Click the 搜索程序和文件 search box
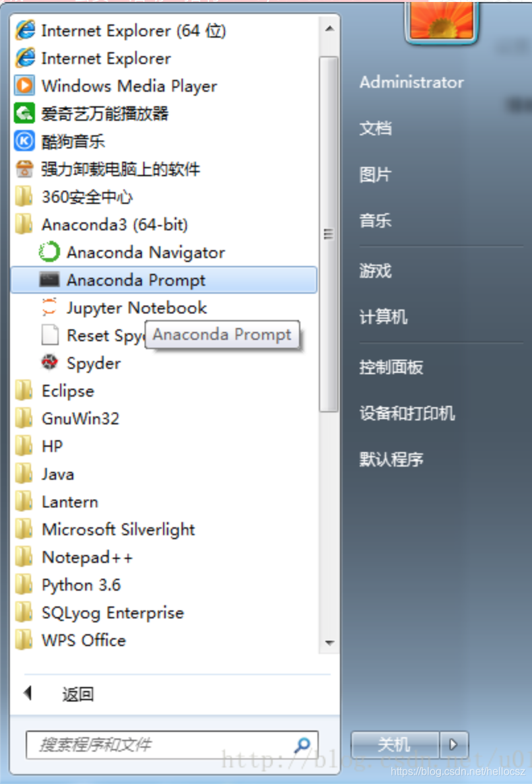 (172, 745)
